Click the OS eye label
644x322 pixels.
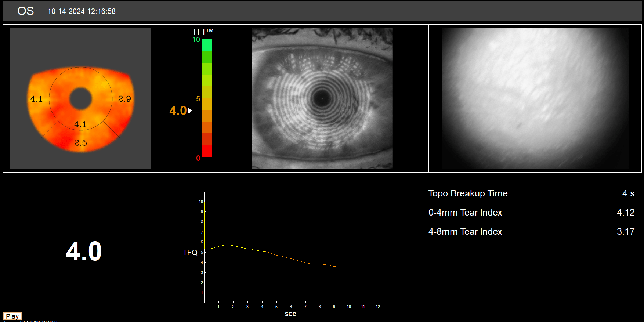tap(26, 11)
